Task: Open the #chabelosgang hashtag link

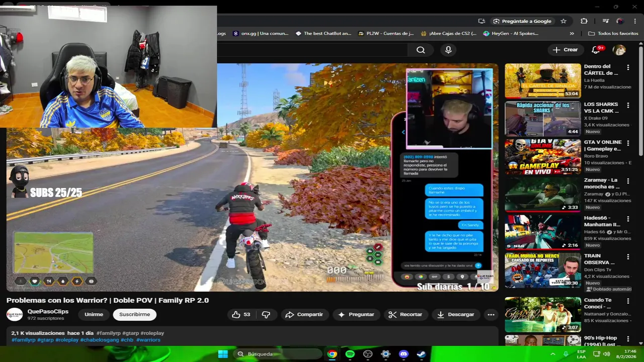Action: 100,340
